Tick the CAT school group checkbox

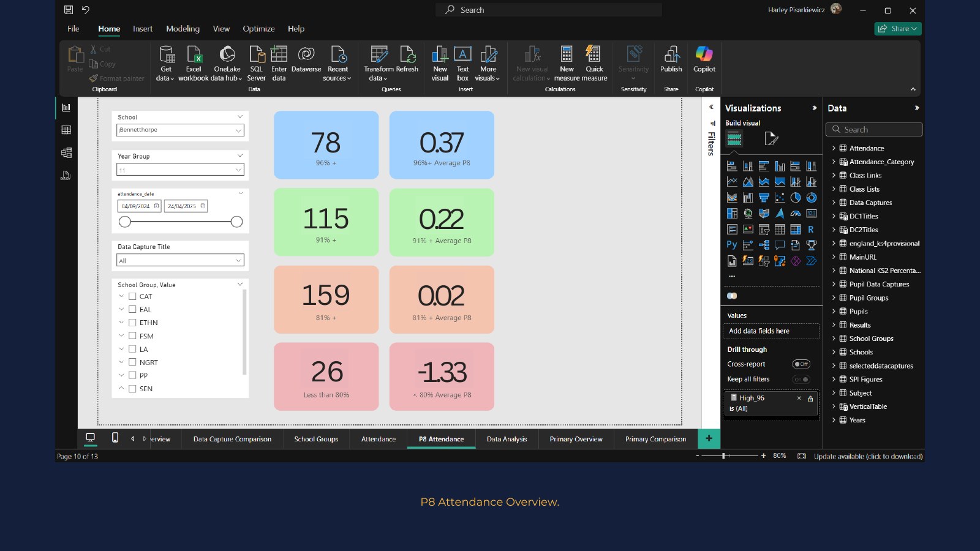click(132, 296)
